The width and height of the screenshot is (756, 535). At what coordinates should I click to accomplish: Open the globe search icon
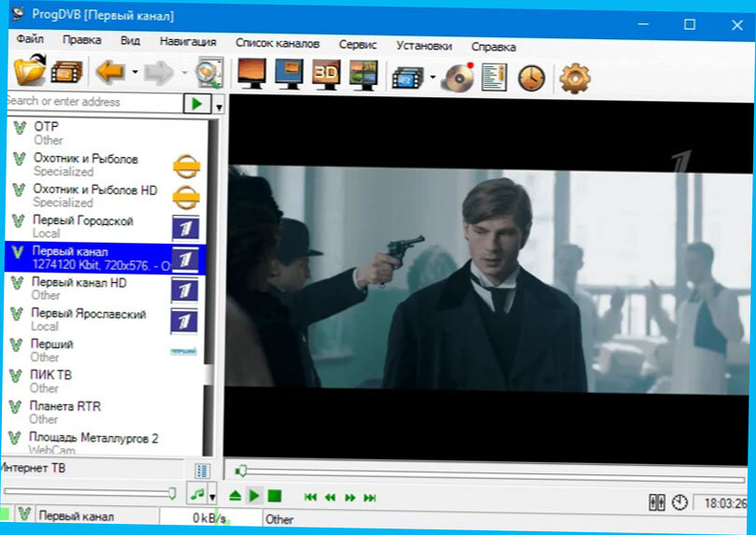209,73
